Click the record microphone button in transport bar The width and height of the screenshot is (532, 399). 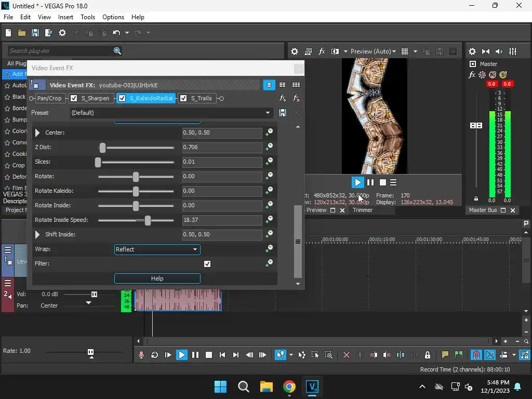pos(141,355)
